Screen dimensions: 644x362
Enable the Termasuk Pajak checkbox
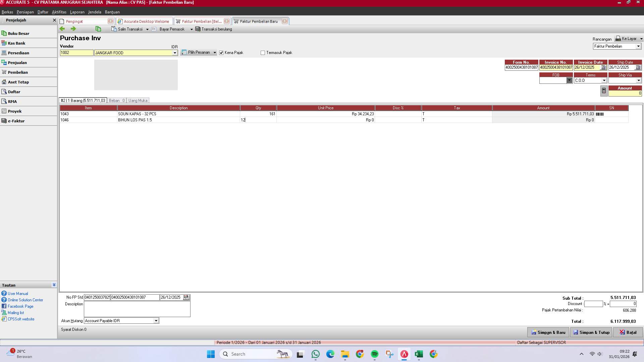[263, 53]
